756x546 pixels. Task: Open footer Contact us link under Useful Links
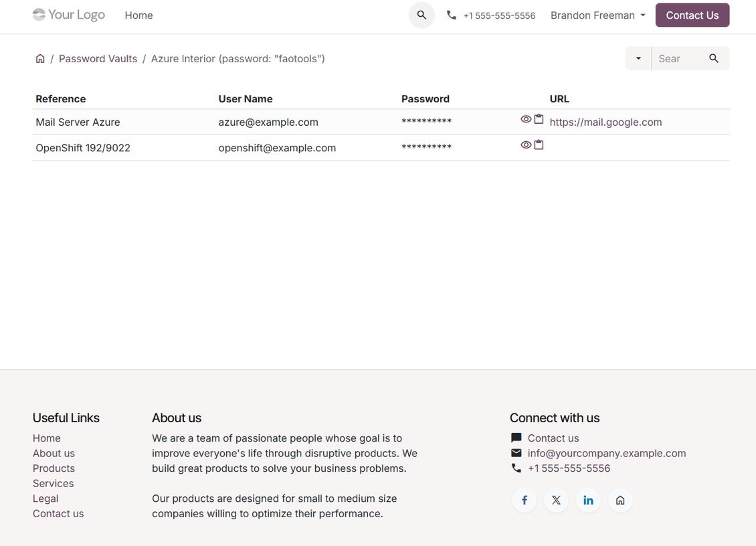(x=58, y=513)
